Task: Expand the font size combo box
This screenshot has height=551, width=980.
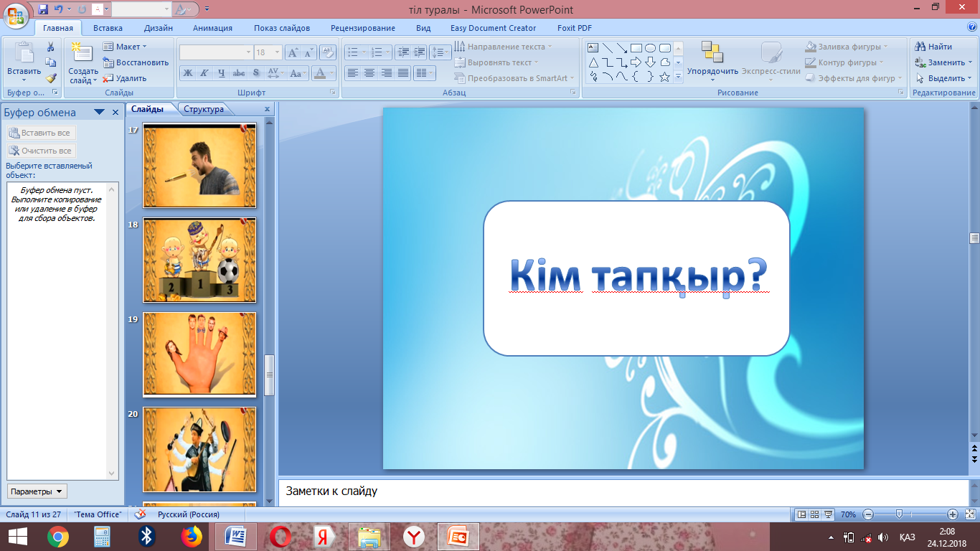Action: pos(278,52)
